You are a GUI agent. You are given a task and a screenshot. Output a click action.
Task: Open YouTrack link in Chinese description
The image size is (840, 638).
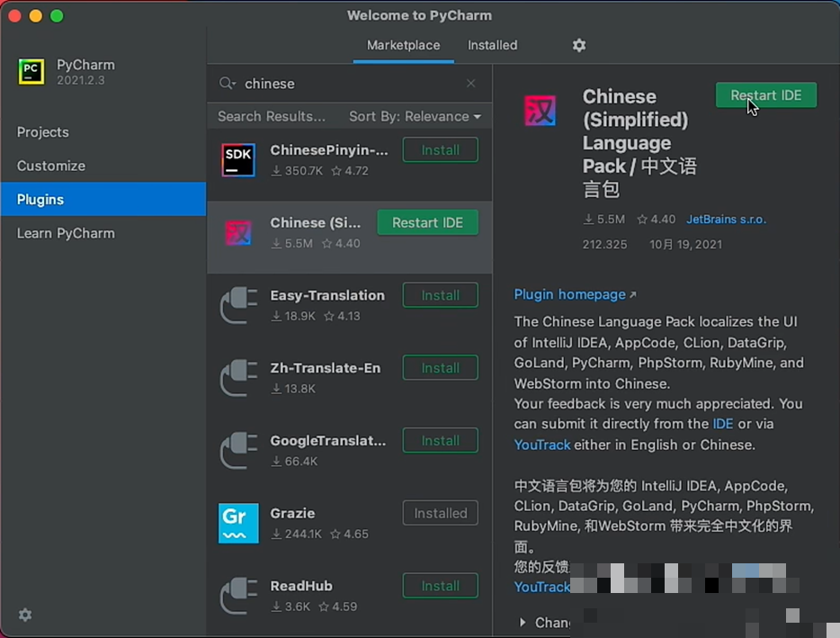click(x=541, y=587)
